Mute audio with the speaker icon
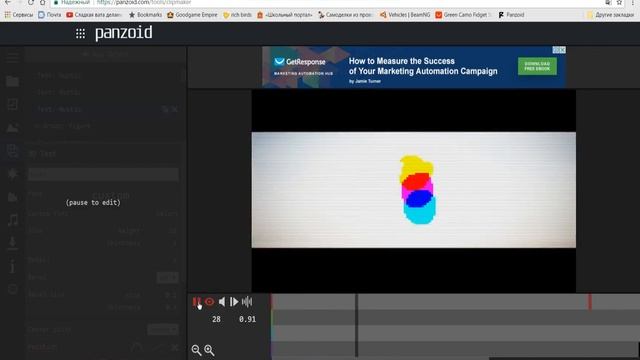This screenshot has height=360, width=640. (222, 302)
